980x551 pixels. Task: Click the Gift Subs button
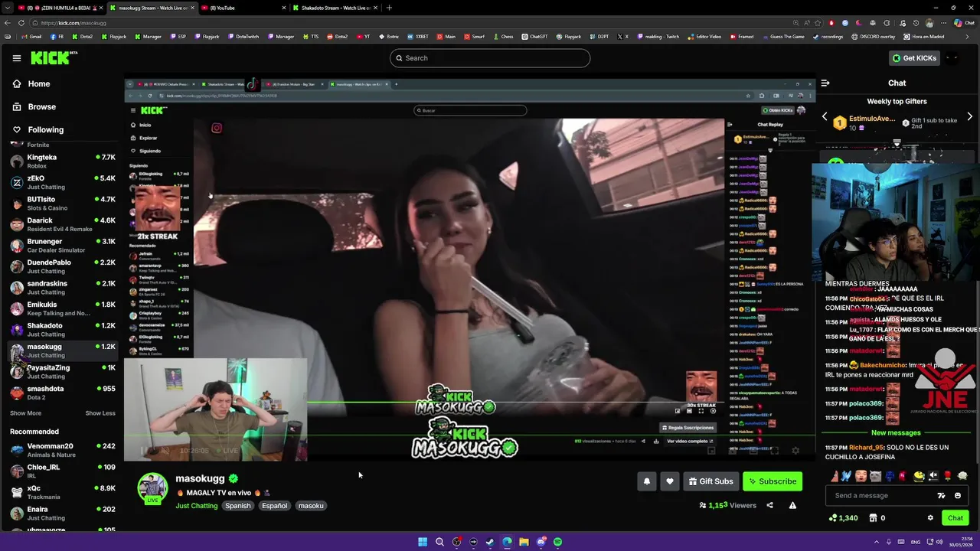click(710, 481)
